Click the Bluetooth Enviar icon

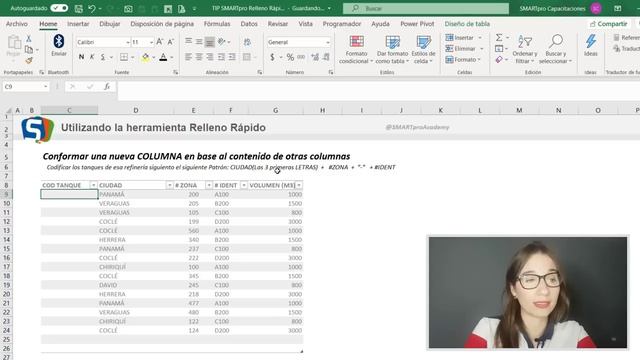(59, 45)
